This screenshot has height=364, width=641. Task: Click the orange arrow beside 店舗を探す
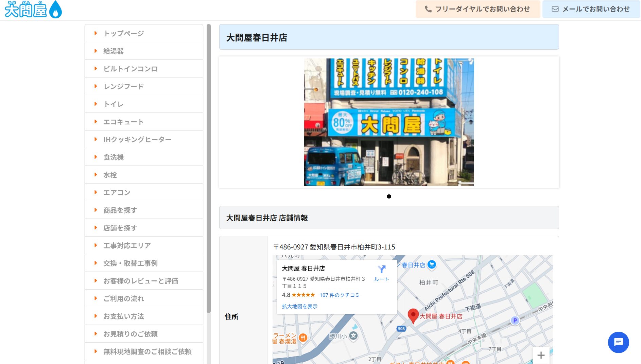tap(96, 228)
